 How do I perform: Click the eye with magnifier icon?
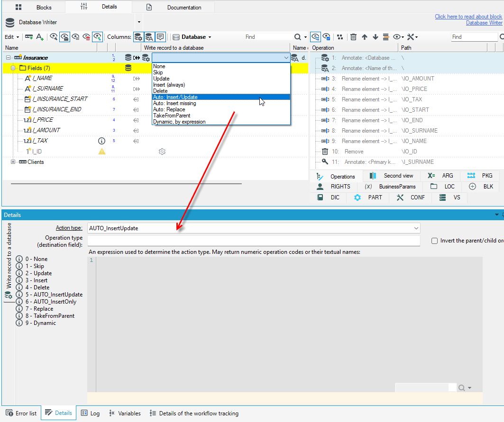[54, 37]
